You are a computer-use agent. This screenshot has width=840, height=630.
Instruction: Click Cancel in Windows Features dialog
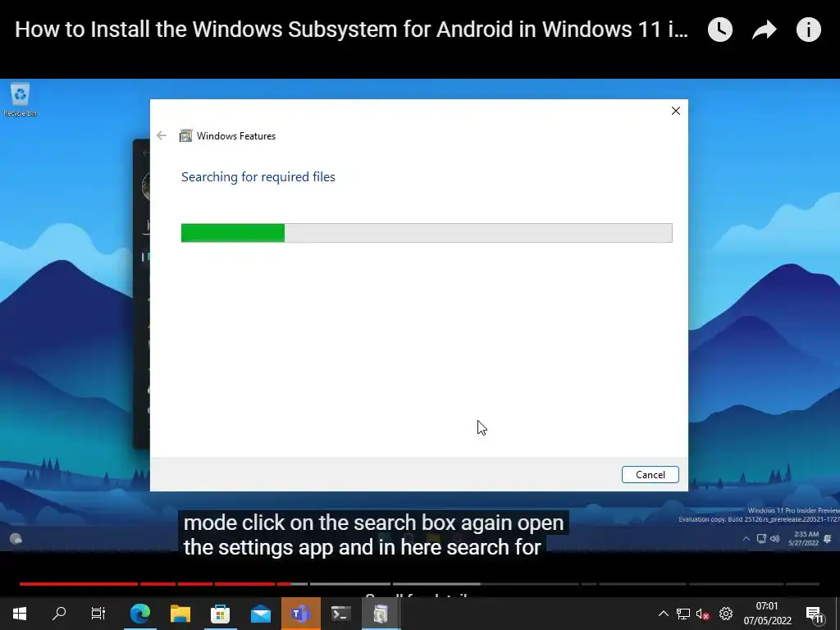[651, 475]
